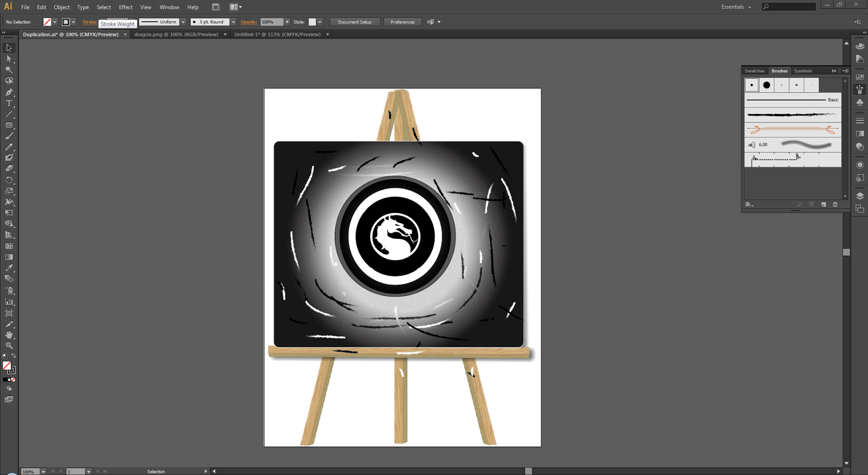Click the Style swatch box
868x475 pixels.
click(312, 22)
